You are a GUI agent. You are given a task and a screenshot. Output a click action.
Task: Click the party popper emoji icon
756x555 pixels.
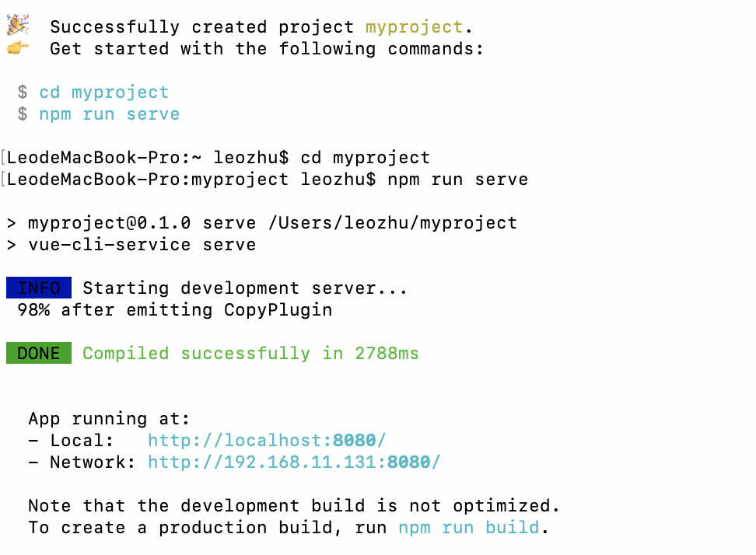(18, 25)
